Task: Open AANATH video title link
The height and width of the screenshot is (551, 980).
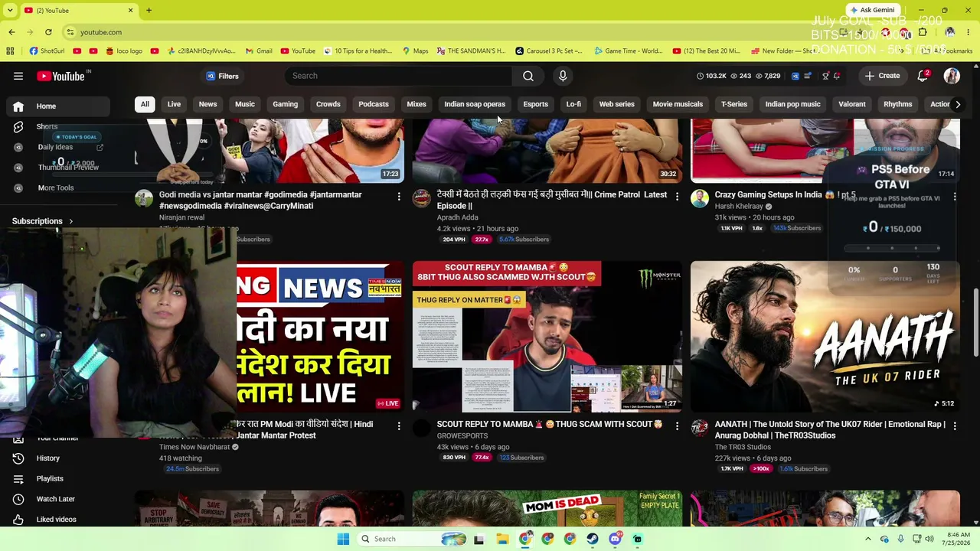Action: [x=830, y=430]
